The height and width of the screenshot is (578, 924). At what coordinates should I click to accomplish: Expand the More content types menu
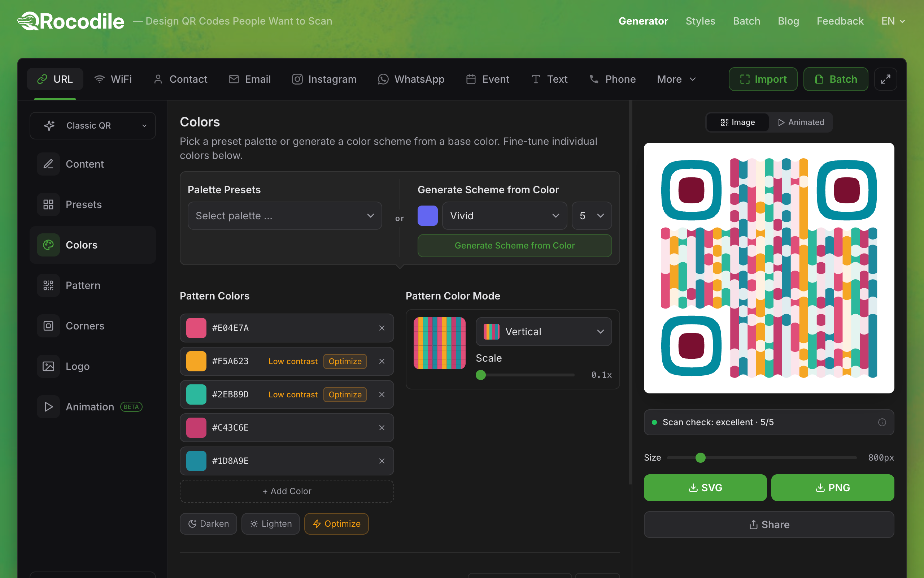pyautogui.click(x=677, y=79)
